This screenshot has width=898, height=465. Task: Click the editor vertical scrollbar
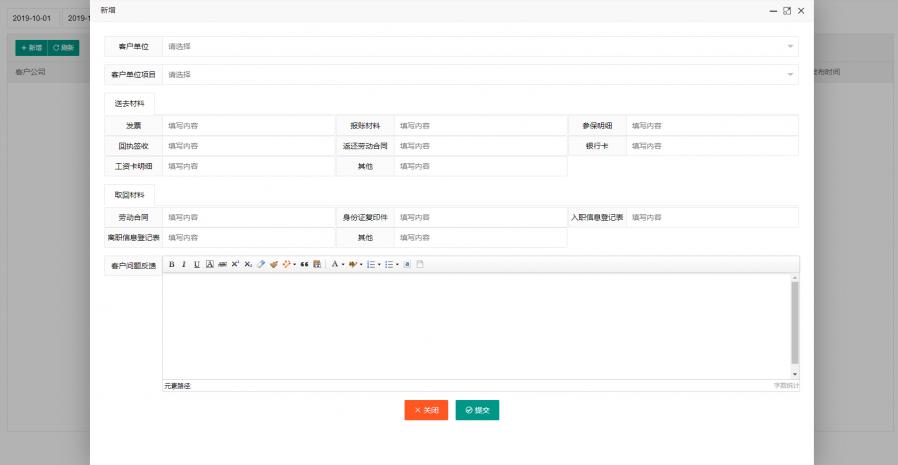[x=795, y=320]
